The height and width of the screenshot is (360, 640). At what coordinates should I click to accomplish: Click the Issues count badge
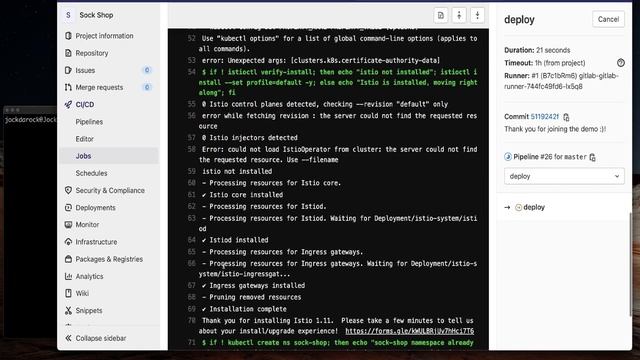147,70
